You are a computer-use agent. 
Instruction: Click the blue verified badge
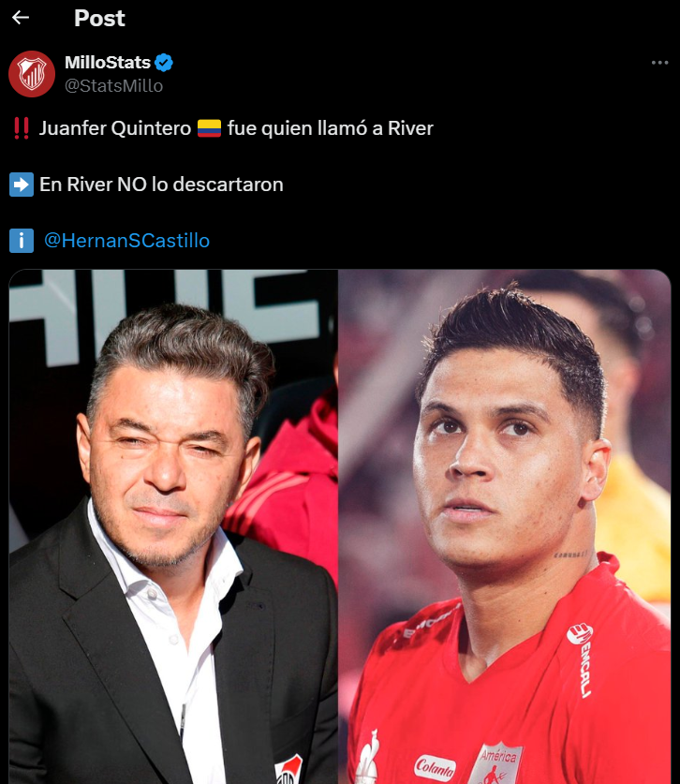(164, 63)
